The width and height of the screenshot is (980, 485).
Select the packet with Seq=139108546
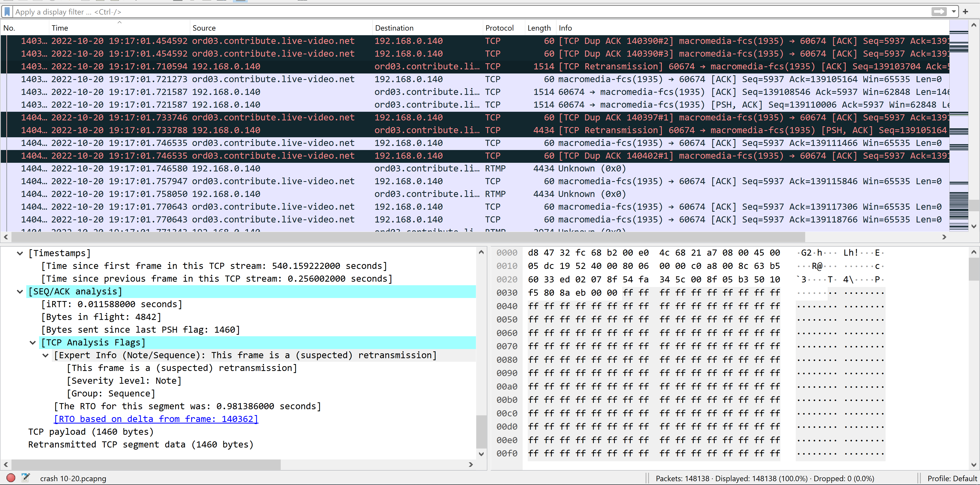pos(475,92)
